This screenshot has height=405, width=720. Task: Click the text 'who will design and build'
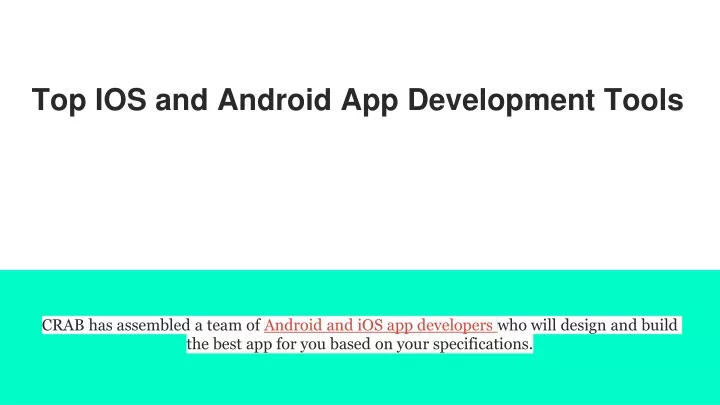pyautogui.click(x=588, y=325)
